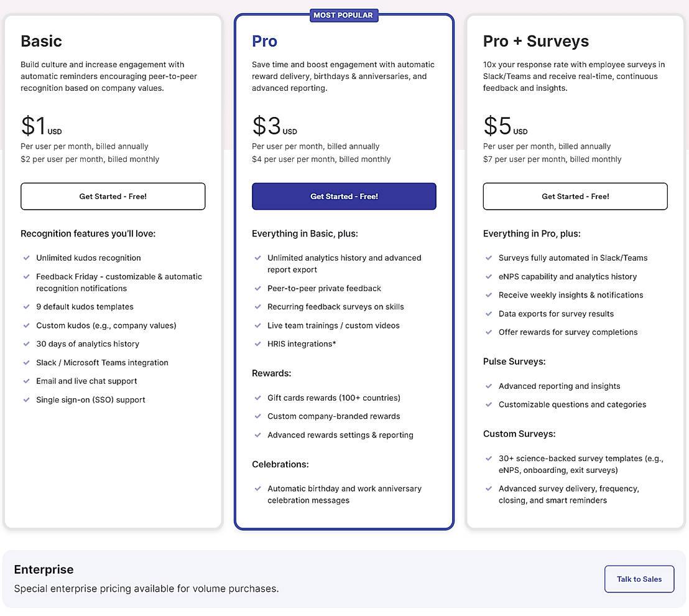Click the Basic plan Get Started button
This screenshot has height=616, width=689.
tap(113, 196)
